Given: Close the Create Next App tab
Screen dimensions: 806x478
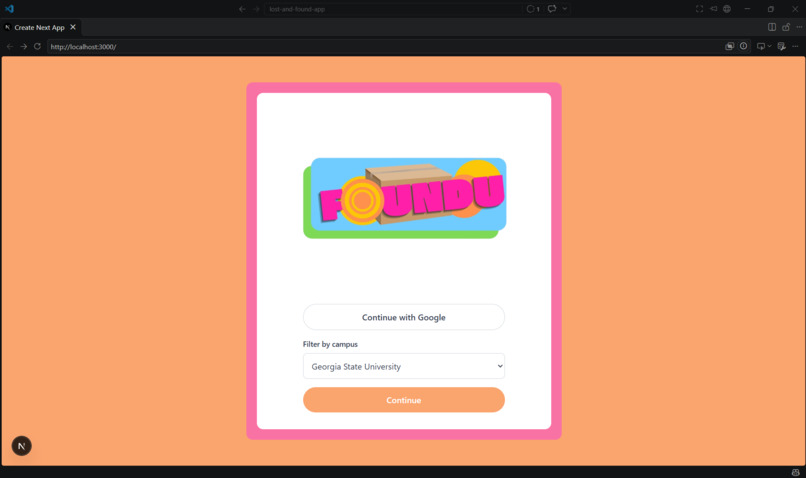Looking at the screenshot, I should point(73,27).
